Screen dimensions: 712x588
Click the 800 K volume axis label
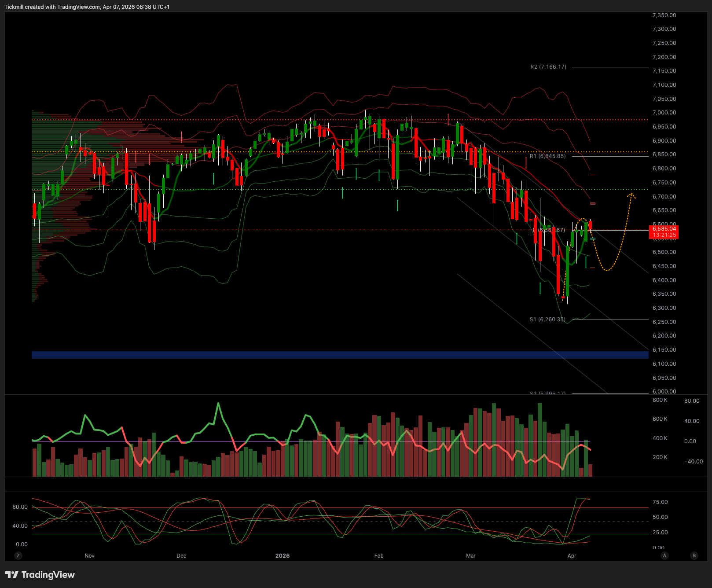(x=660, y=400)
